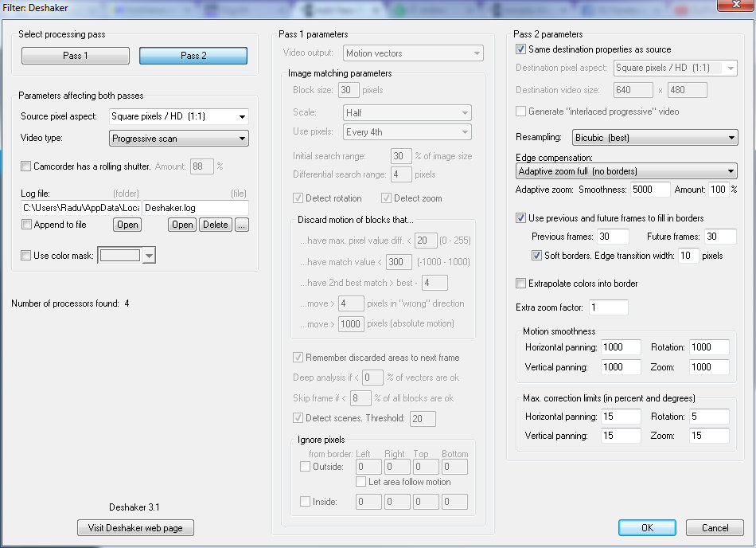Click Motion smoothness Horizontal panning field

tap(621, 347)
